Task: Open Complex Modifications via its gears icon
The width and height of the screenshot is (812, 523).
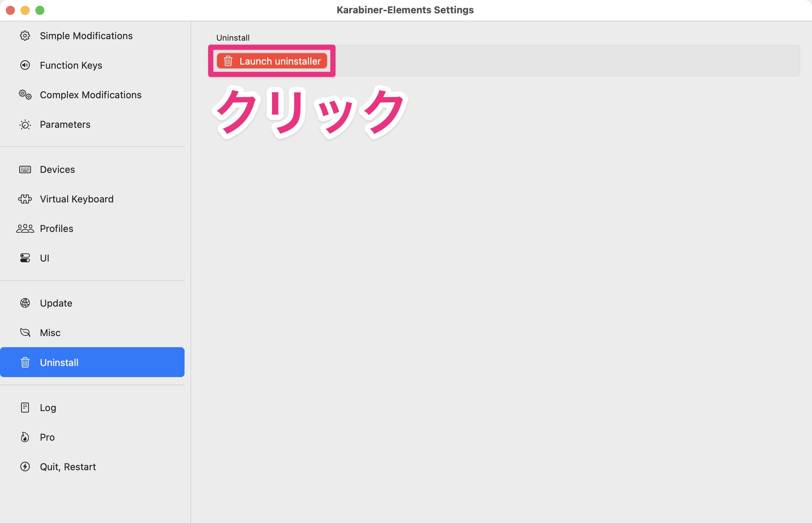Action: [25, 95]
